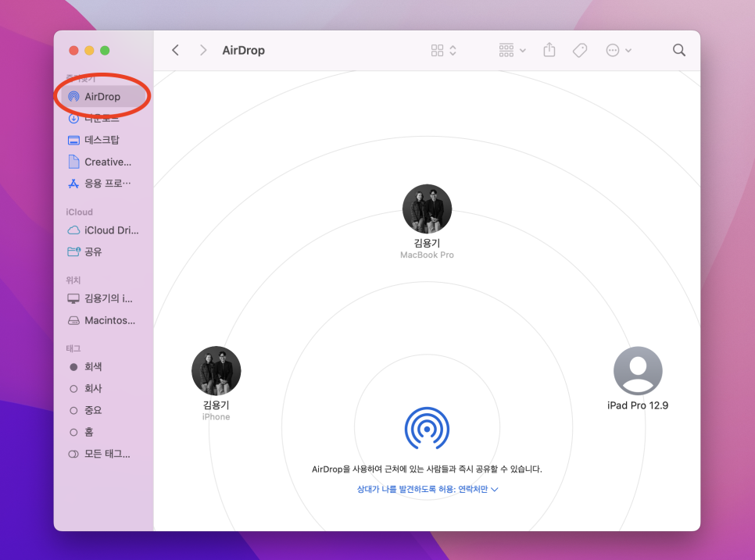This screenshot has width=755, height=560.
Task: Open the 공유 shared folder
Action: 103,251
